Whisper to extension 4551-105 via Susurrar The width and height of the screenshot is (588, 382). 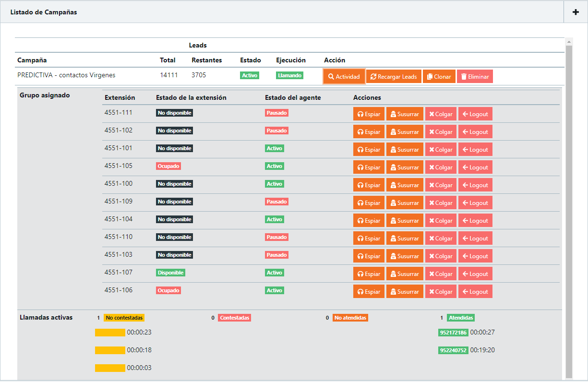click(x=405, y=167)
